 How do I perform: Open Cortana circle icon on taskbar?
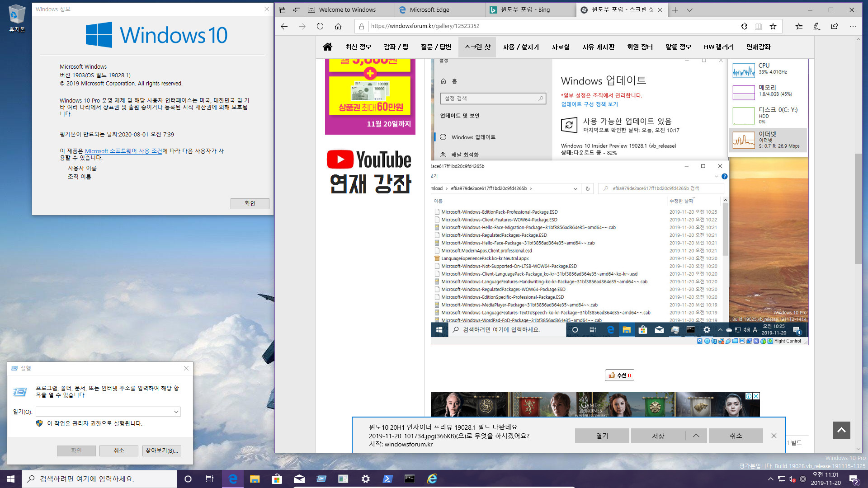188,479
